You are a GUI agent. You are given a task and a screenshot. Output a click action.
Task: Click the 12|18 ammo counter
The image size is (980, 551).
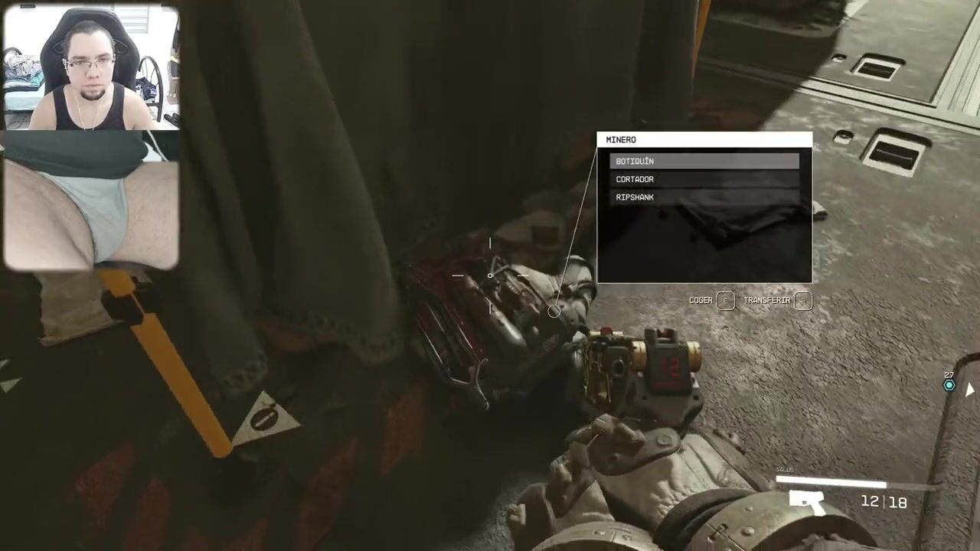pos(884,502)
